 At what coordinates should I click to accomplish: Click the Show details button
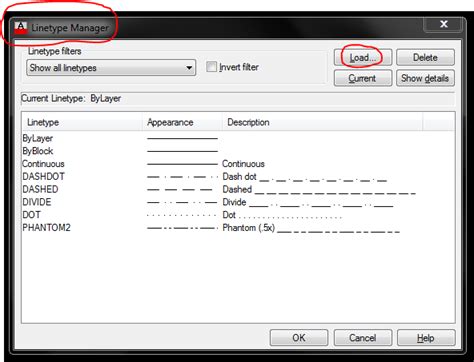coord(425,78)
